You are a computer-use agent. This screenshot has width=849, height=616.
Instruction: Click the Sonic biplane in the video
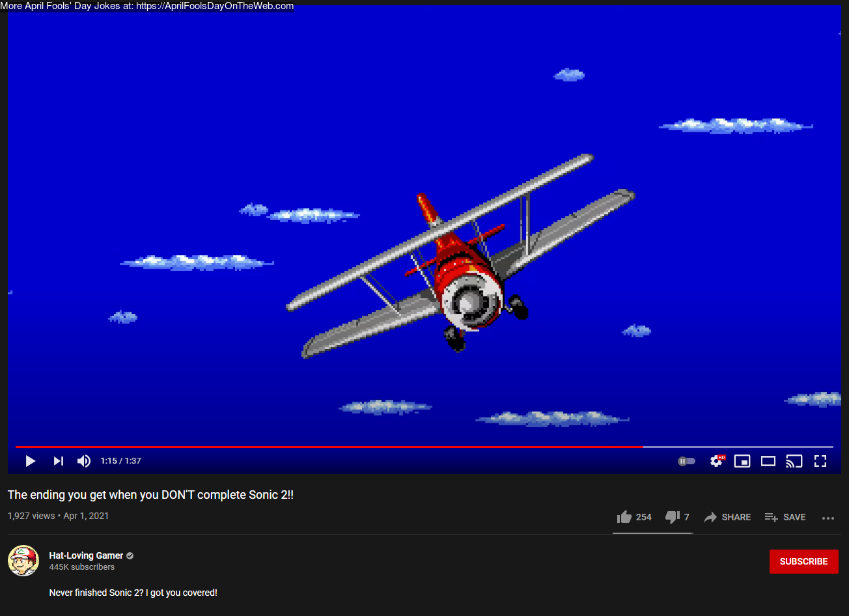460,256
